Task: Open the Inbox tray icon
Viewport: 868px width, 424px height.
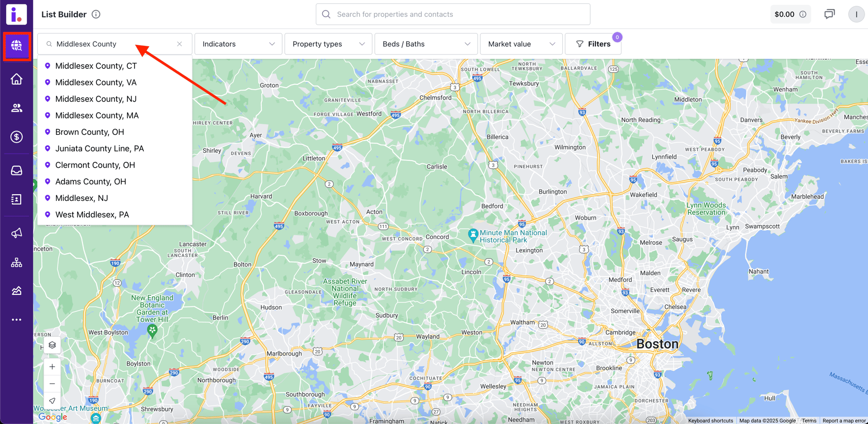Action: tap(17, 171)
